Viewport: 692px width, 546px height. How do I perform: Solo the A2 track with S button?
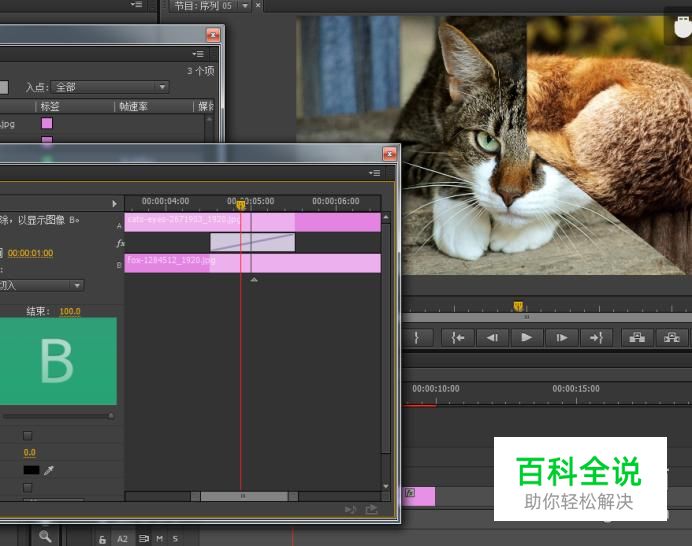coord(175,539)
